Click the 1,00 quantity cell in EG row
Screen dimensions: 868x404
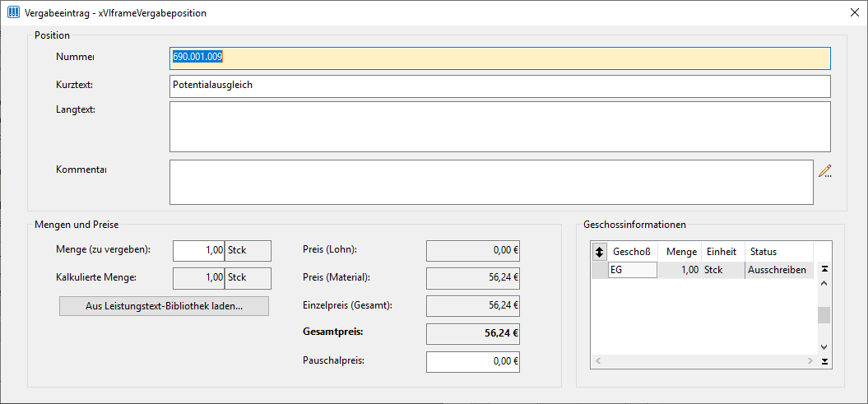click(x=680, y=270)
